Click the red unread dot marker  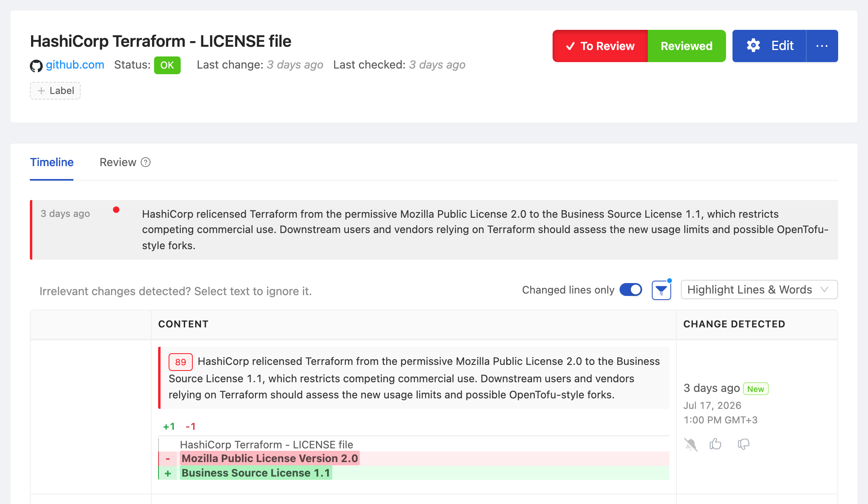click(116, 210)
